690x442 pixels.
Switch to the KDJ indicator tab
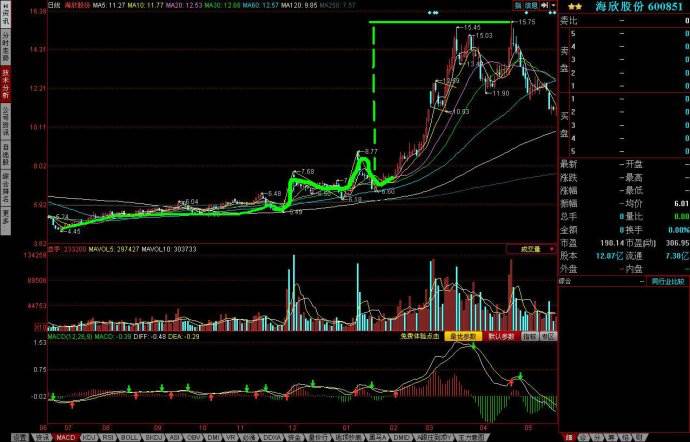click(x=90, y=438)
